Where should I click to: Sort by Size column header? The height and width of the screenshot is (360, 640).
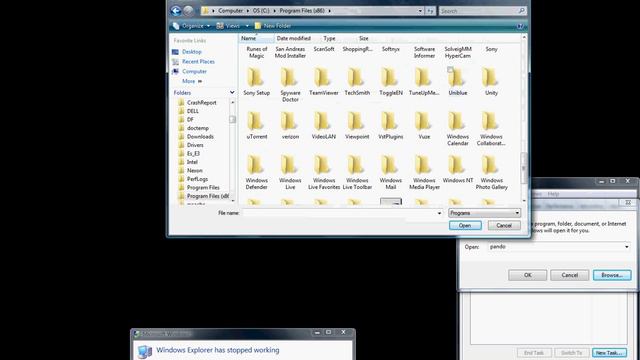point(364,38)
